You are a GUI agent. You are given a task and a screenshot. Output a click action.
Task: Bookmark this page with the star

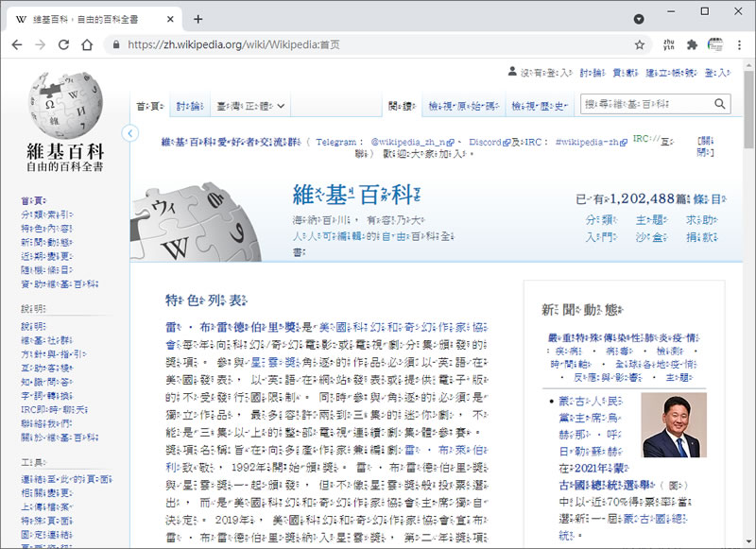(x=640, y=44)
